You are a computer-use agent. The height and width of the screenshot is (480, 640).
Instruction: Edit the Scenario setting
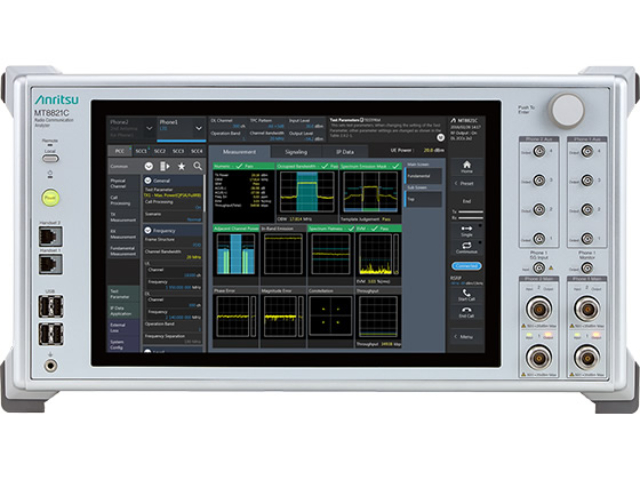point(172,216)
